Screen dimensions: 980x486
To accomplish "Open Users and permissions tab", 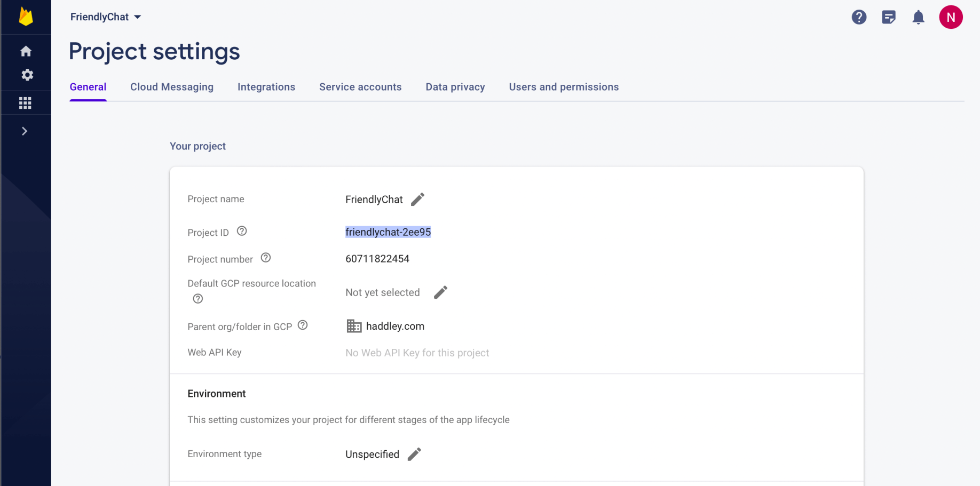I will (x=564, y=87).
